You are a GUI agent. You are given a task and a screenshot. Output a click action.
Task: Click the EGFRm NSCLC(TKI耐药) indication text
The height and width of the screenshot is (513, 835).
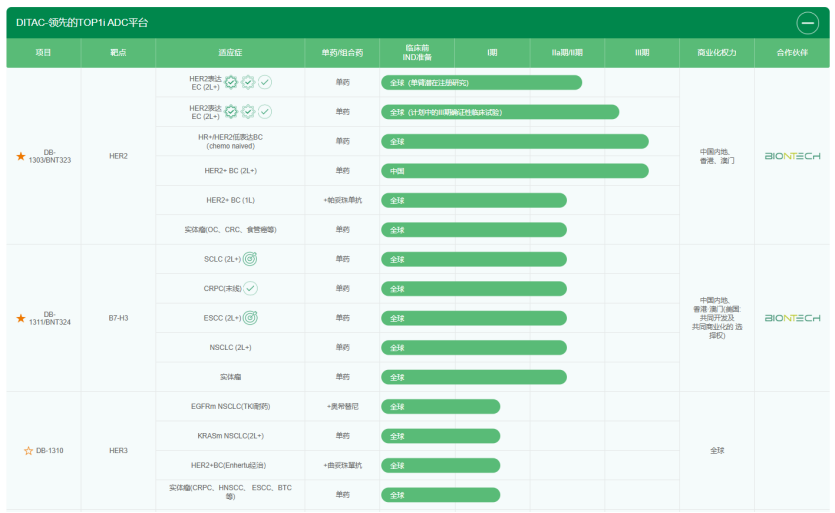[x=230, y=406]
